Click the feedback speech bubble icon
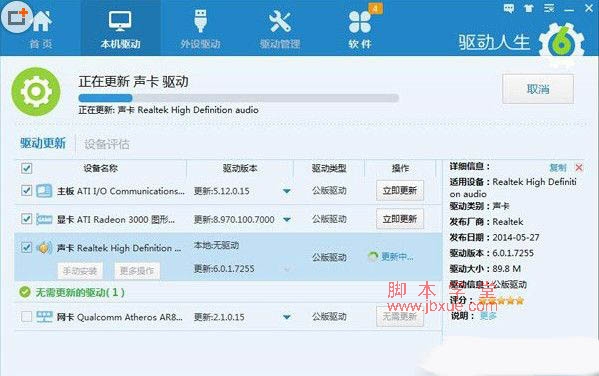Screen dimensions: 599x376 pos(509,8)
